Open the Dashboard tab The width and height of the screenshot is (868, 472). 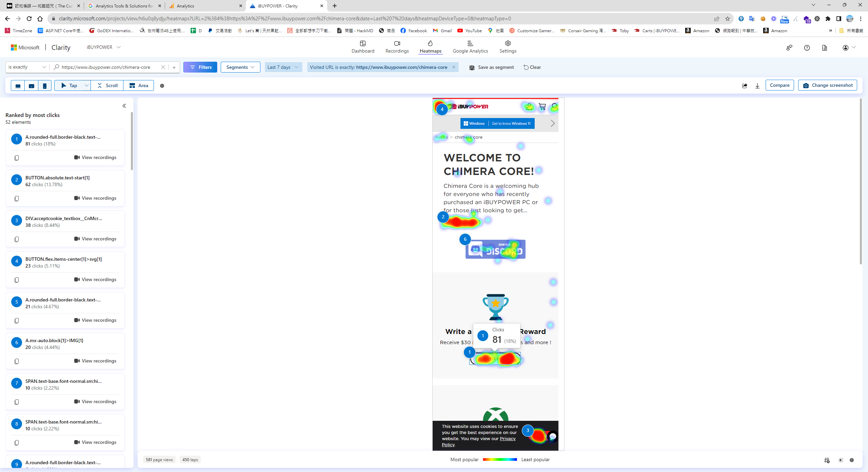[362, 47]
